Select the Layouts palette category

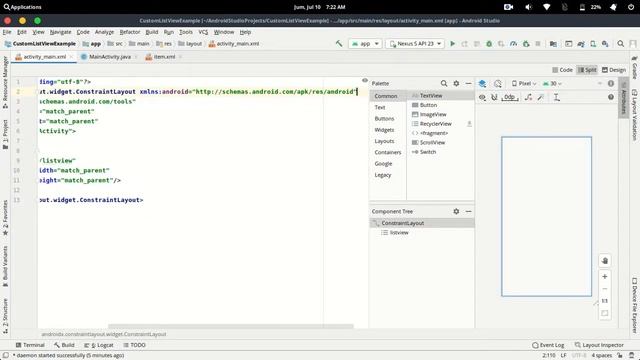384,141
